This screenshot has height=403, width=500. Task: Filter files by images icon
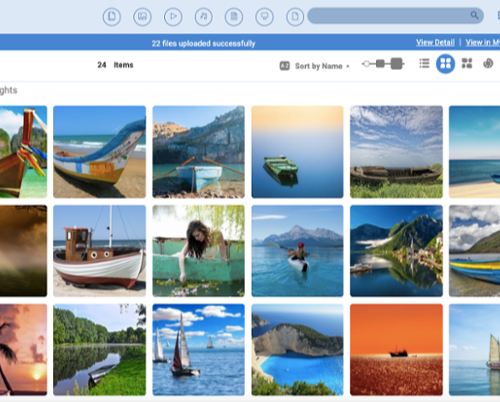click(142, 16)
